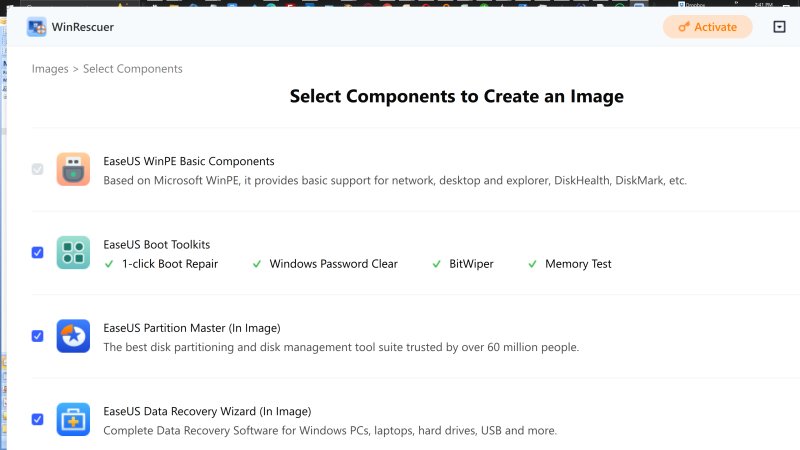The height and width of the screenshot is (450, 800).
Task: Click the disabled WinPE Basic Components checkbox
Action: 38,170
